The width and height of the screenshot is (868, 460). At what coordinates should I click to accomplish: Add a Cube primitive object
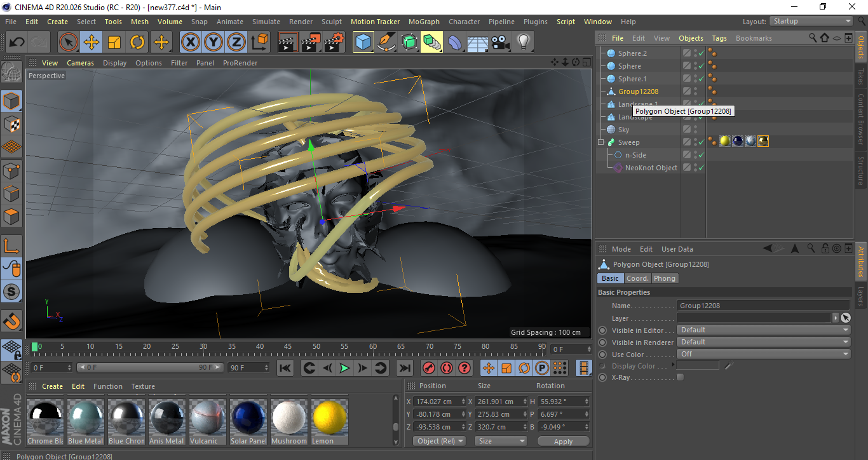point(363,43)
